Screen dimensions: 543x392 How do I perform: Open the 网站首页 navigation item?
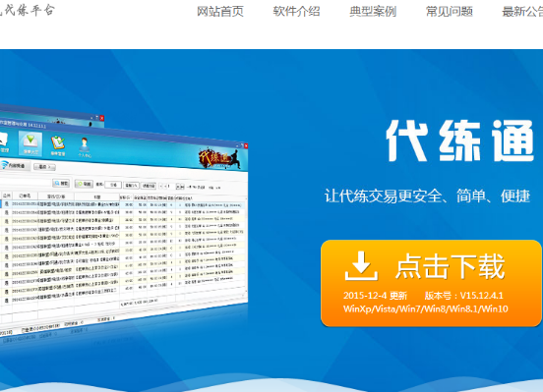220,12
